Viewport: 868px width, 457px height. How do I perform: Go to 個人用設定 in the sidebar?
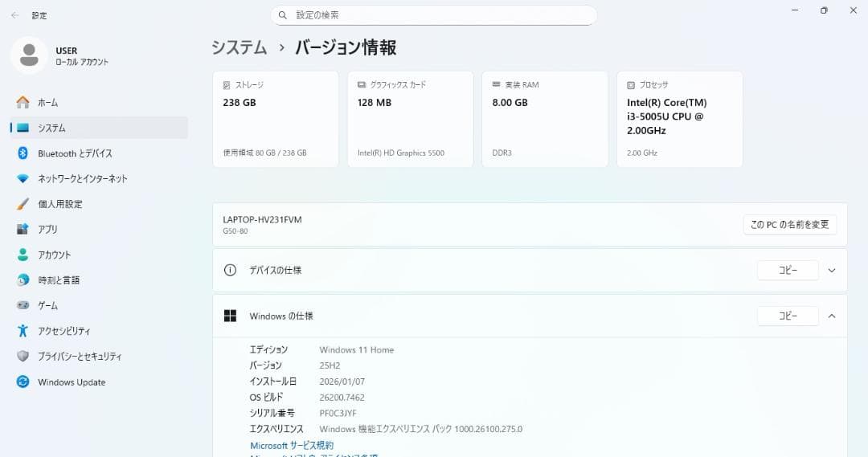tap(99, 204)
